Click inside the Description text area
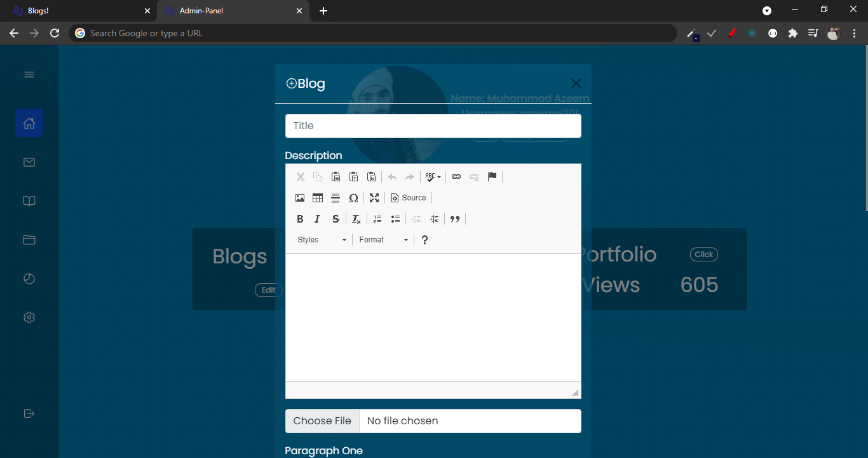868x458 pixels. tap(433, 317)
